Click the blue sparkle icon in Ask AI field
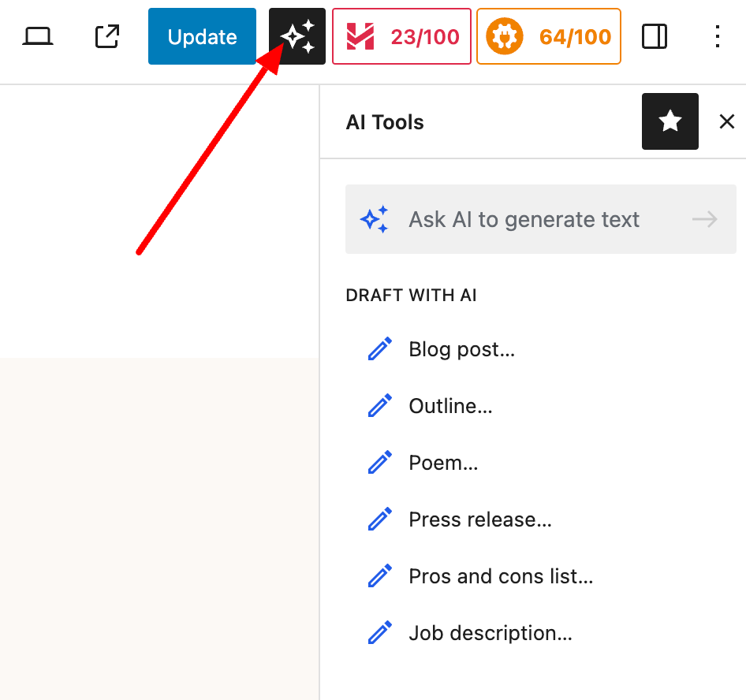746x700 pixels. (375, 219)
